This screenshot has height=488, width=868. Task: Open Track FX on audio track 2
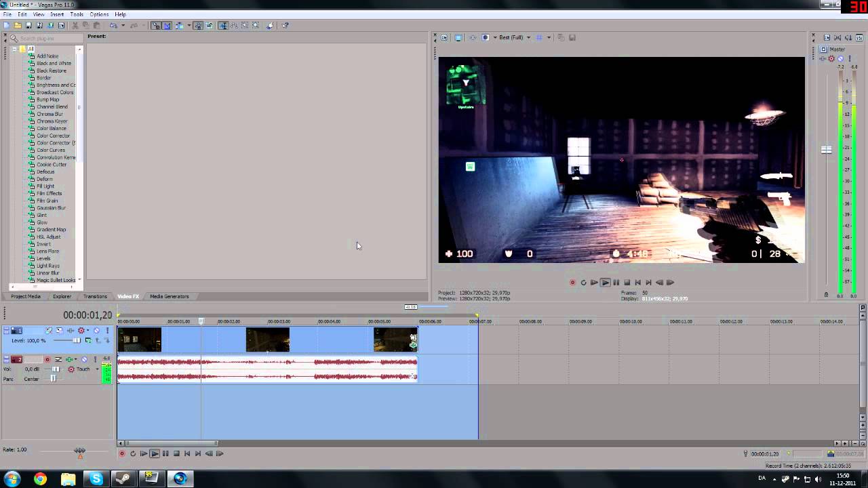(x=69, y=359)
